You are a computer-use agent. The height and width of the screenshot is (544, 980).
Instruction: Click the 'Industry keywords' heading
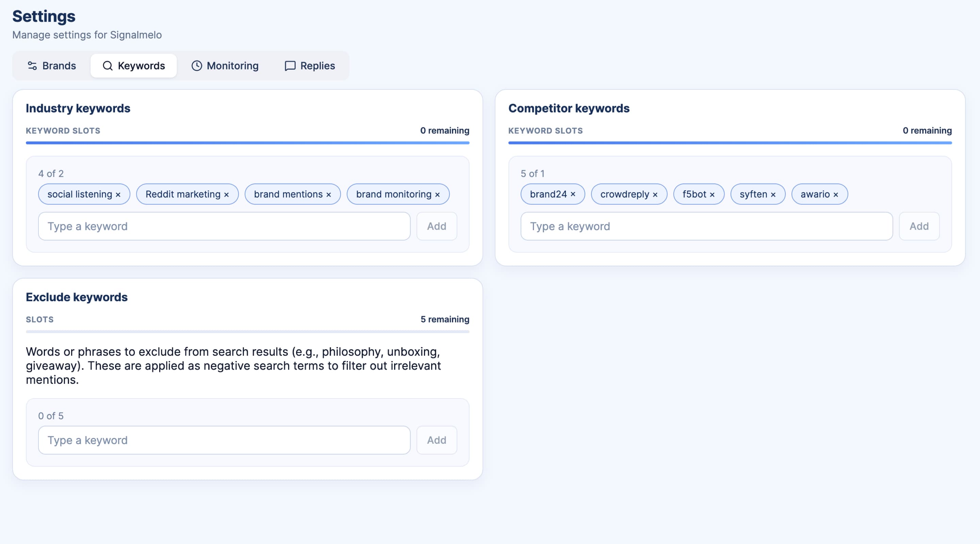(78, 108)
